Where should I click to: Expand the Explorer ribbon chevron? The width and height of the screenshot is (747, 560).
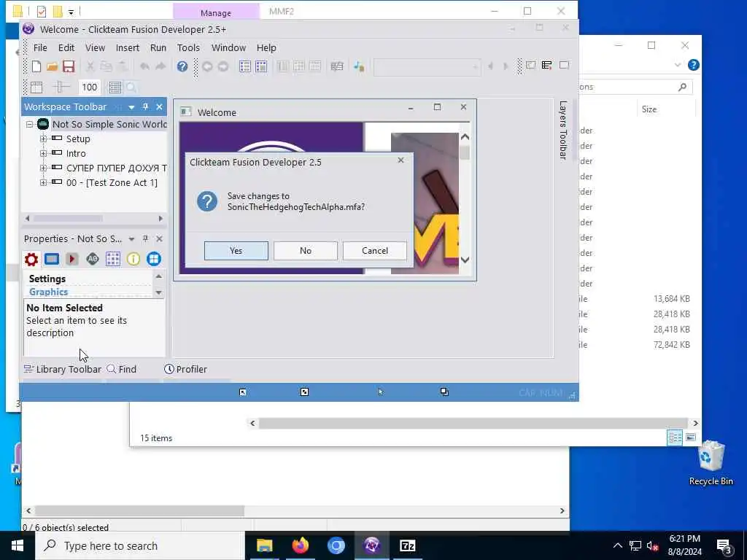[678, 65]
